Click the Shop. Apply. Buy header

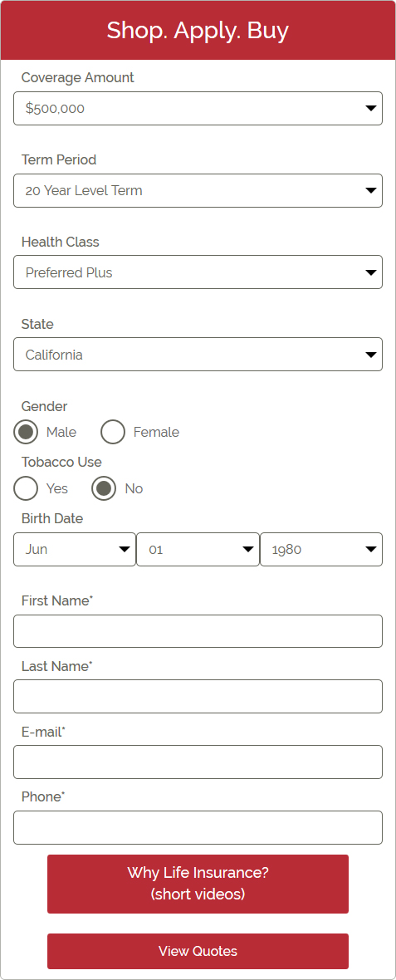click(198, 30)
